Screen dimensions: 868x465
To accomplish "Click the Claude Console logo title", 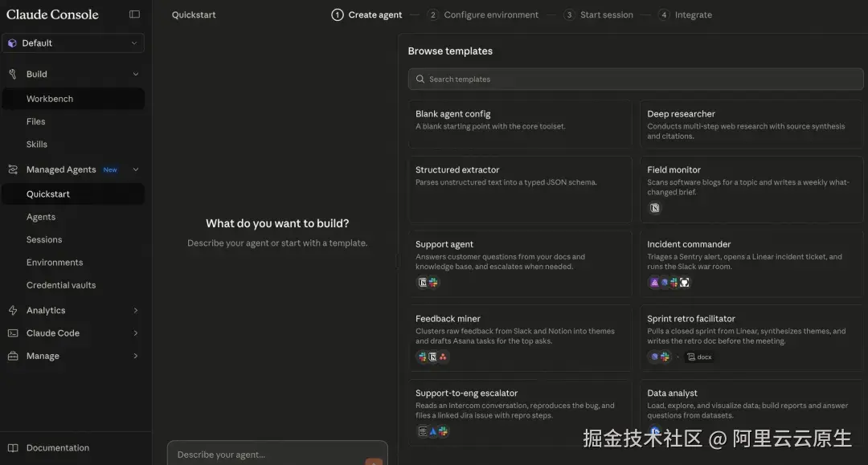I will coord(52,14).
